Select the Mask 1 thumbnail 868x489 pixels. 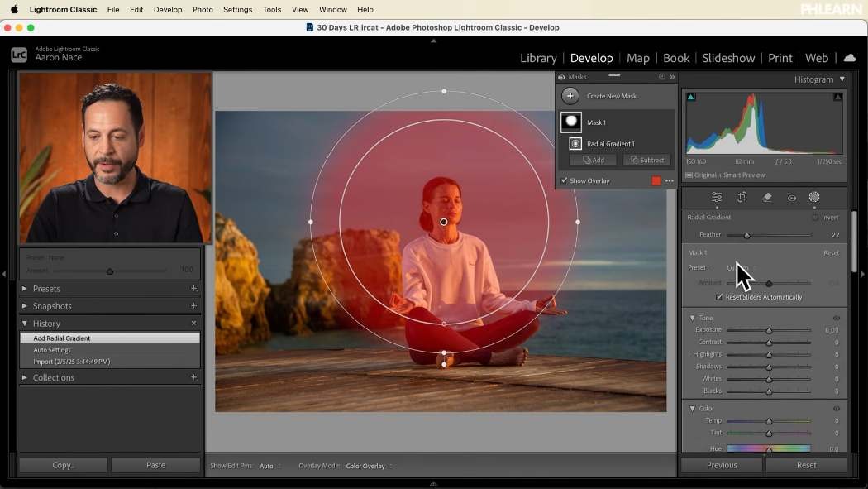(571, 122)
